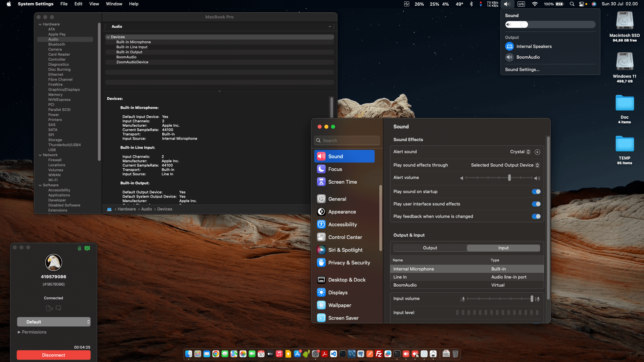Screen dimensions: 644x362
Task: Toggle Play feedback when volume is changed
Action: pyautogui.click(x=536, y=217)
